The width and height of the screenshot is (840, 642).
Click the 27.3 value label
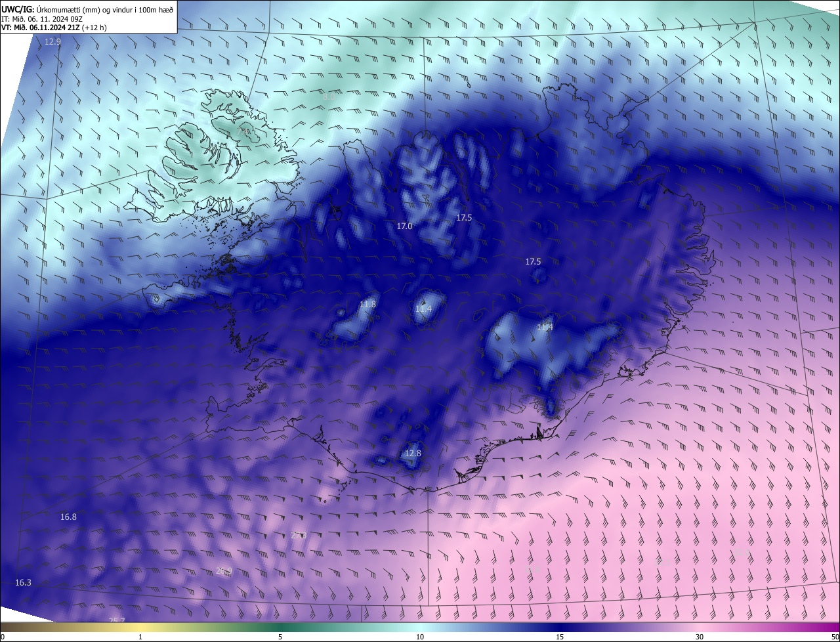[299, 535]
